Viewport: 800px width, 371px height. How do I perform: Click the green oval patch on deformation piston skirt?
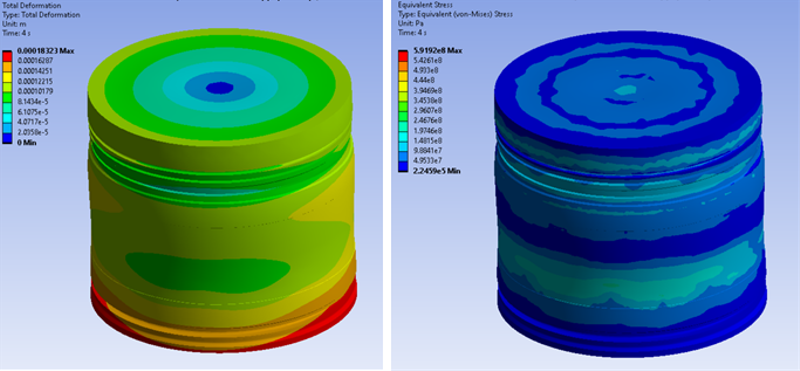[x=208, y=273]
